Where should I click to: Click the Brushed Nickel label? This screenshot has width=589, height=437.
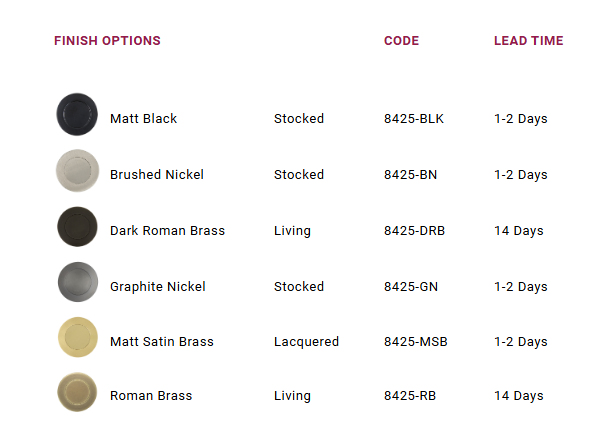point(157,175)
